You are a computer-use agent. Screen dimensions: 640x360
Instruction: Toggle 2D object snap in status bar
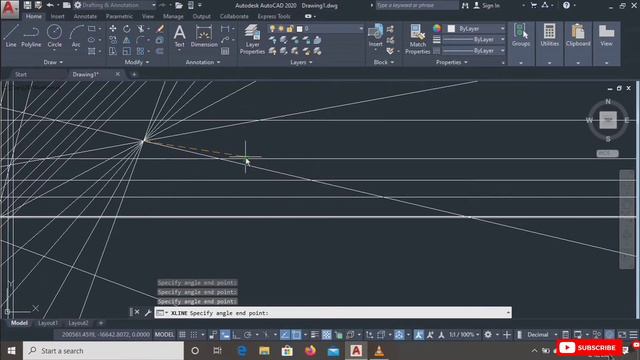[296, 335]
